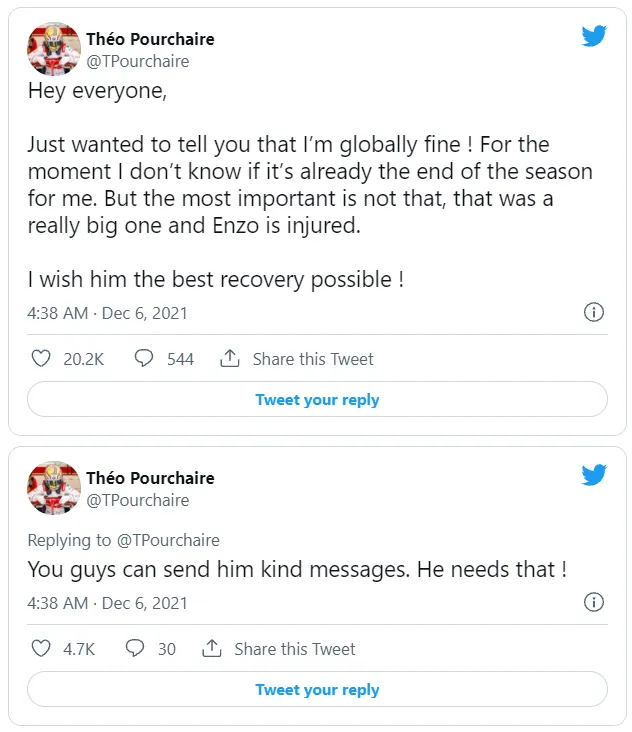Image resolution: width=632 pixels, height=732 pixels.
Task: Click reply tweet's Dec 6, 2021 timestamp
Action: click(x=145, y=603)
